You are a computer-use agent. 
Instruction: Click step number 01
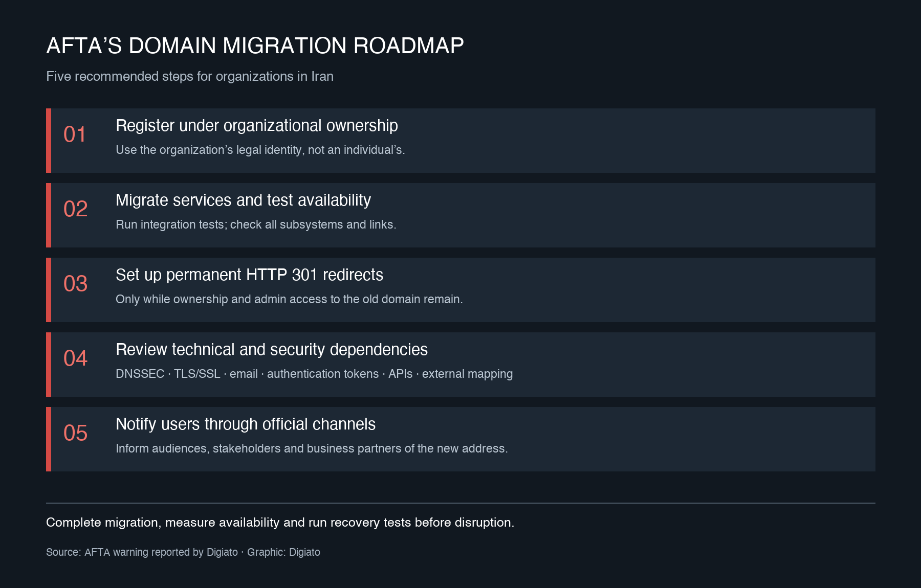tap(75, 134)
